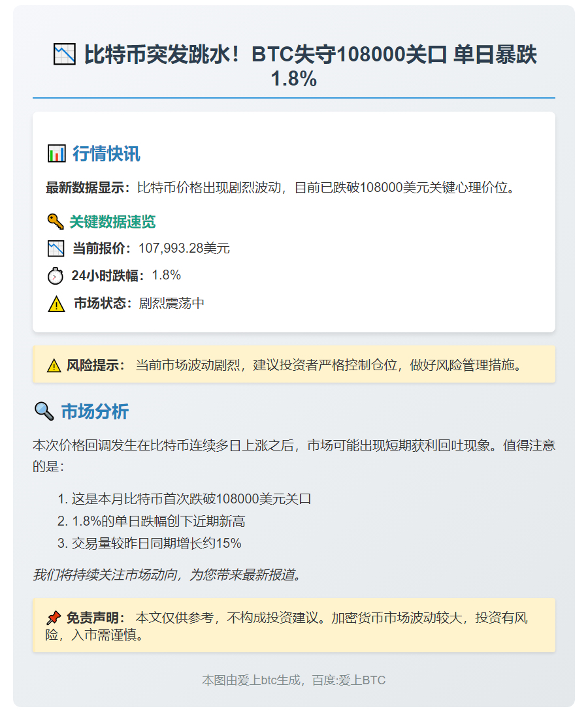Click the bar chart icon beside 行情快讯
The height and width of the screenshot is (728, 588).
click(x=57, y=154)
